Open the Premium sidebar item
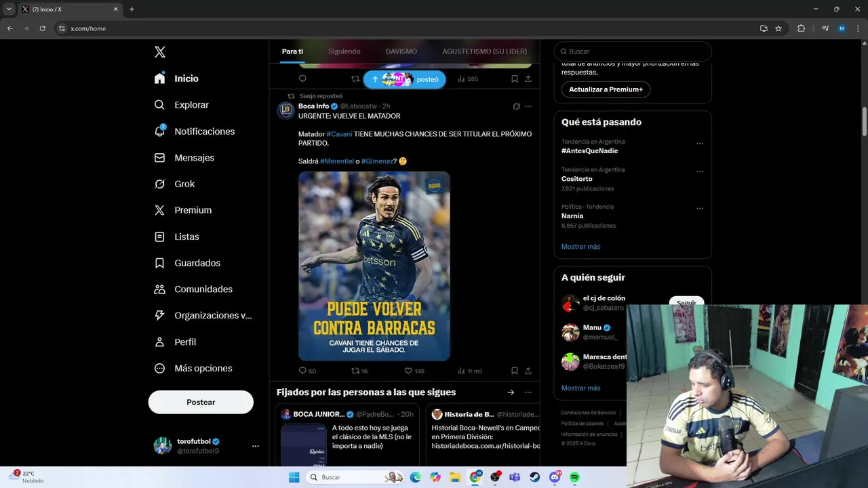This screenshot has width=868, height=488. [x=182, y=210]
